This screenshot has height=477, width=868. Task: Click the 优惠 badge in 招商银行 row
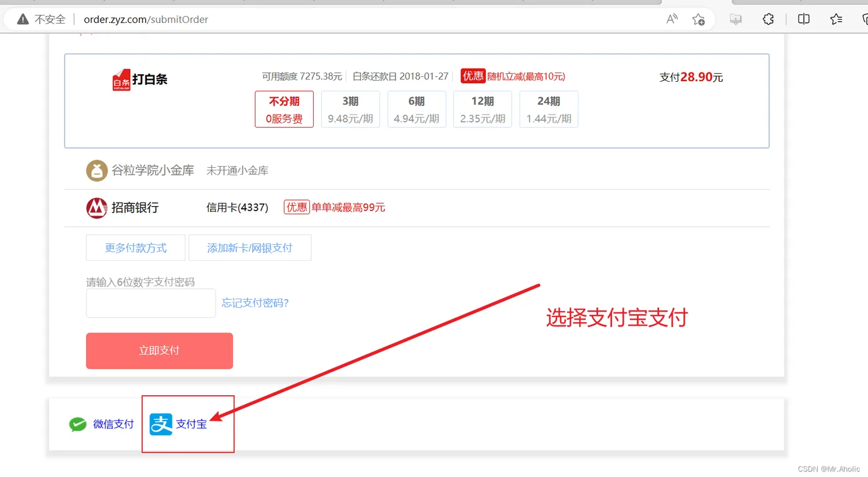296,208
